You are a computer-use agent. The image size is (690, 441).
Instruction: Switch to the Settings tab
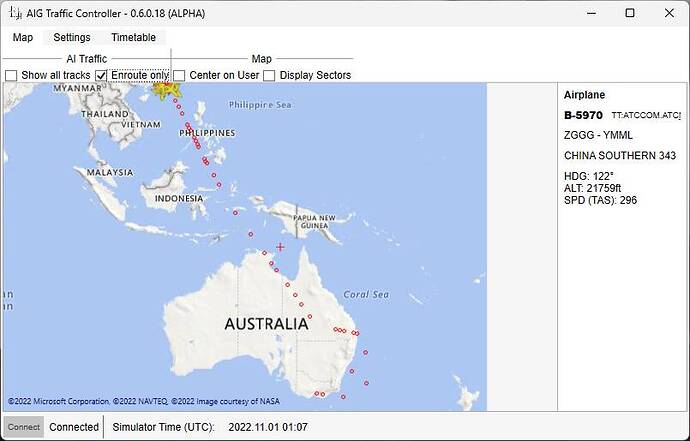[x=72, y=37]
